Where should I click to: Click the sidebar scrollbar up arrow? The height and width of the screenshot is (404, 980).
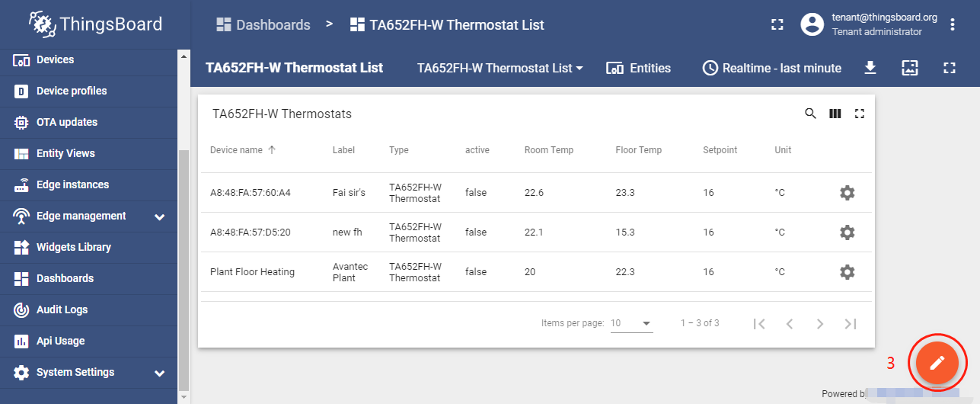(183, 56)
